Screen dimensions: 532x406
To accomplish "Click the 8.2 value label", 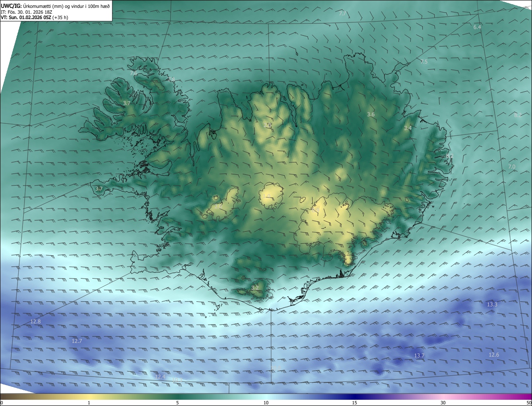I will coord(517,115).
